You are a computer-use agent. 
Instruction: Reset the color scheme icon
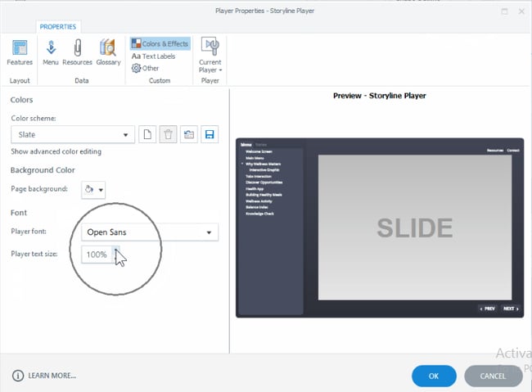[188, 134]
